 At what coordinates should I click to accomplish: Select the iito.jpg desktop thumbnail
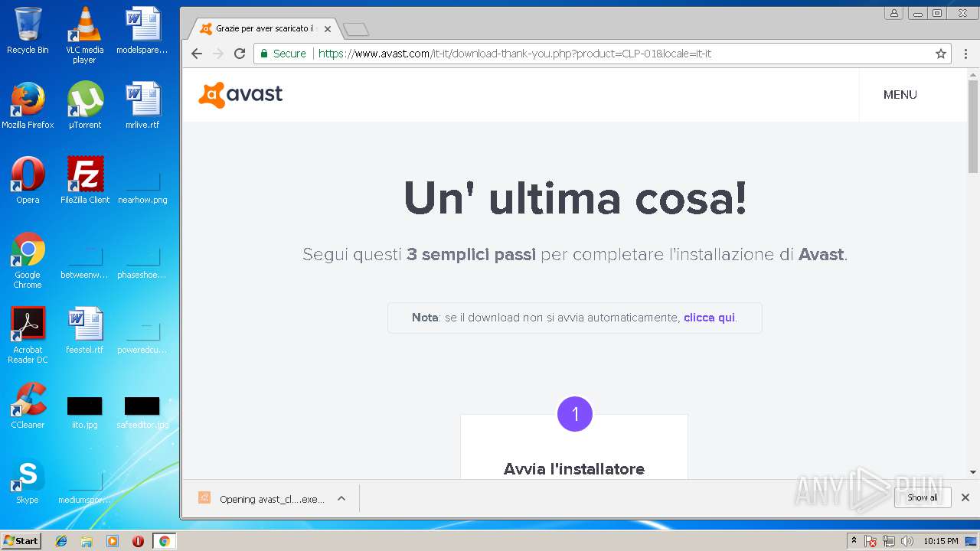pos(84,412)
